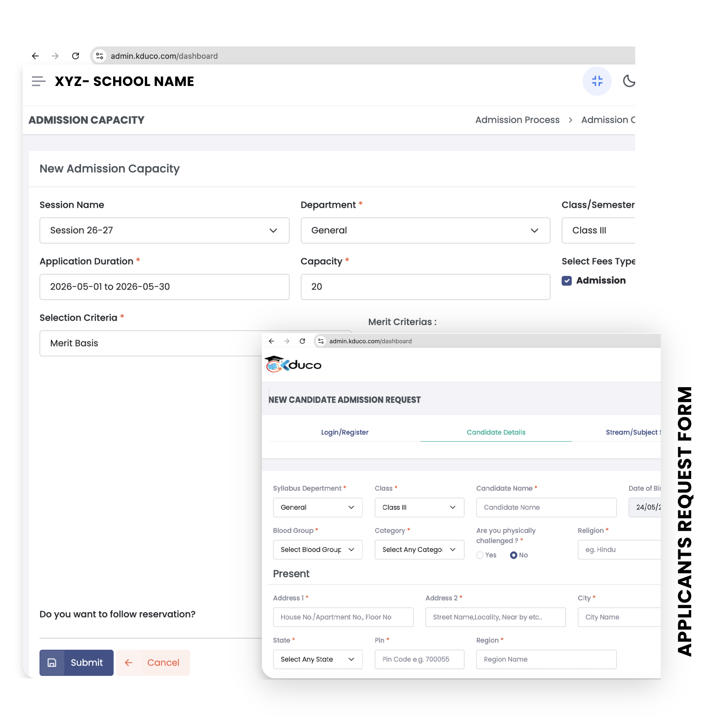Open Class/Semester dropdown in admission capacity form
The width and height of the screenshot is (701, 728).
point(599,230)
